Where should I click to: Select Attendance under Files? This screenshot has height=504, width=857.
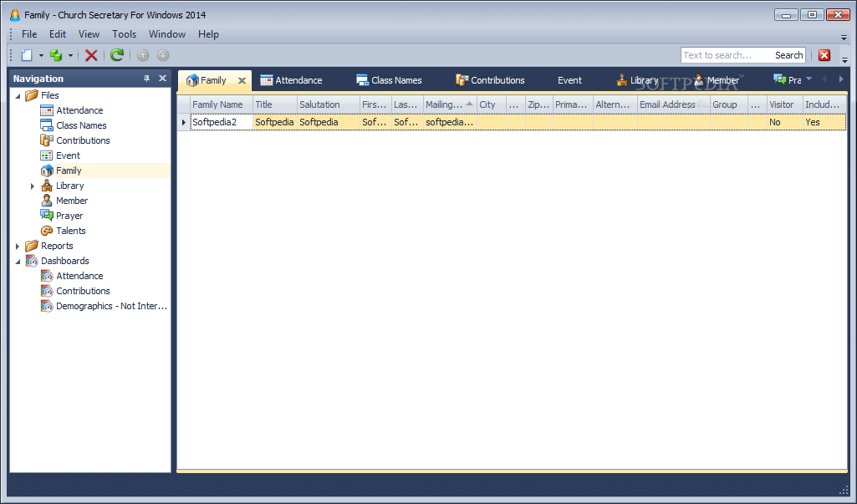coord(79,110)
